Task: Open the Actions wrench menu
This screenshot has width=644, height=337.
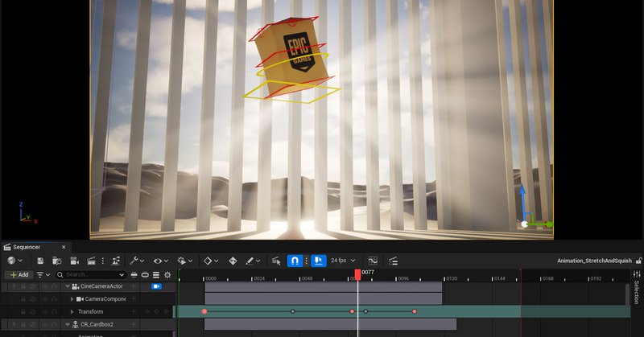Action: [x=137, y=261]
